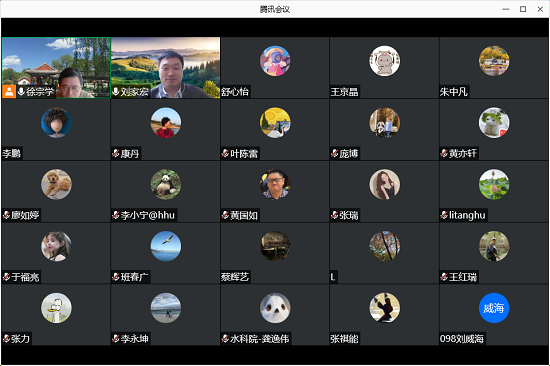
Task: Click the muted mic icon beside 李永坤
Action: 116,339
